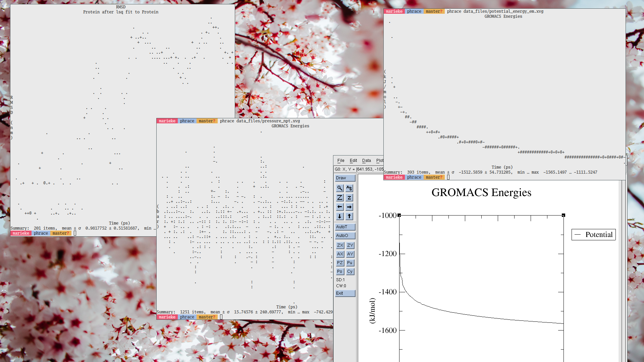644x362 pixels.
Task: Open the Edit menu
Action: point(353,161)
